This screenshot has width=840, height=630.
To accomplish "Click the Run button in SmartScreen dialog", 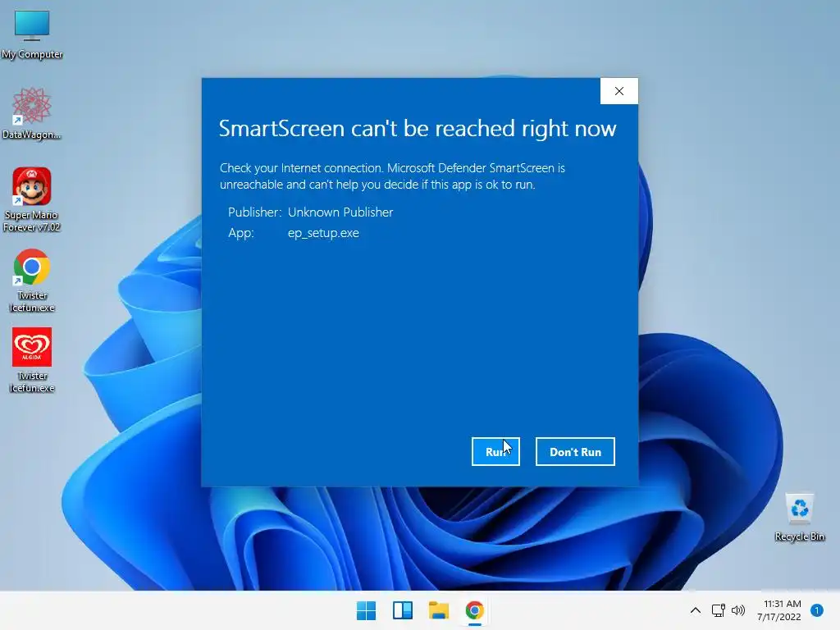I will click(x=495, y=452).
